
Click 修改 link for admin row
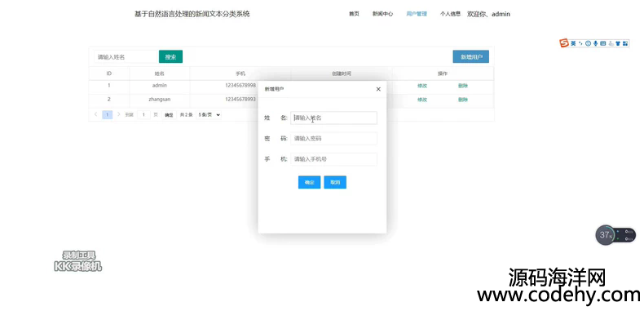tap(422, 86)
